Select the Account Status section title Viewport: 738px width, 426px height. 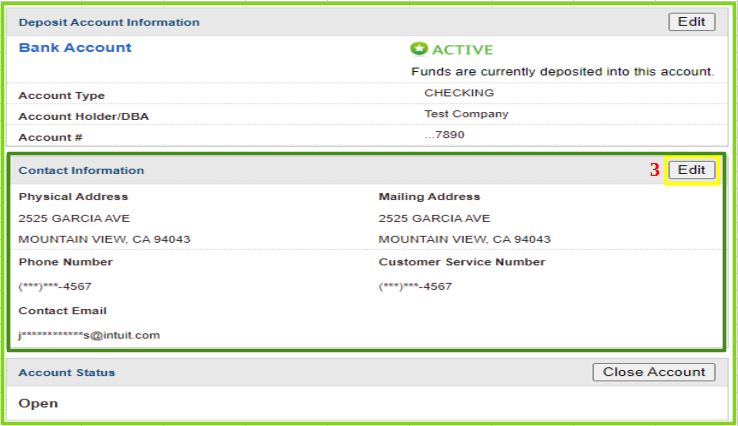(67, 372)
